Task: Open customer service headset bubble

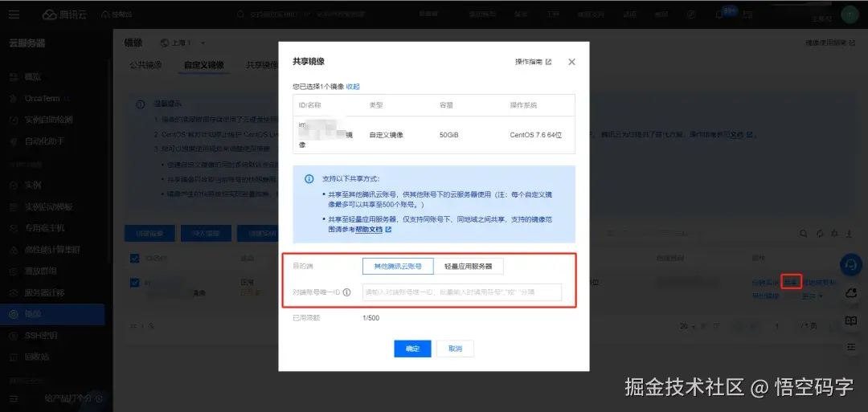Action: [x=851, y=265]
